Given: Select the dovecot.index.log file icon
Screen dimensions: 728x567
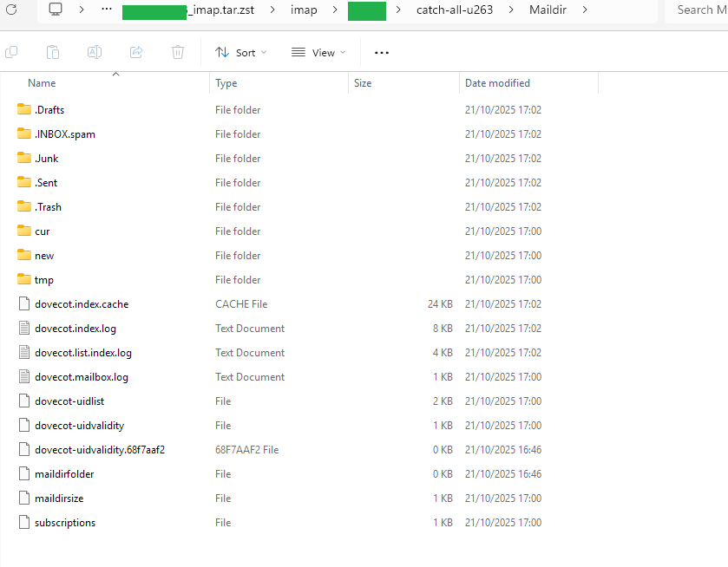Looking at the screenshot, I should (24, 329).
